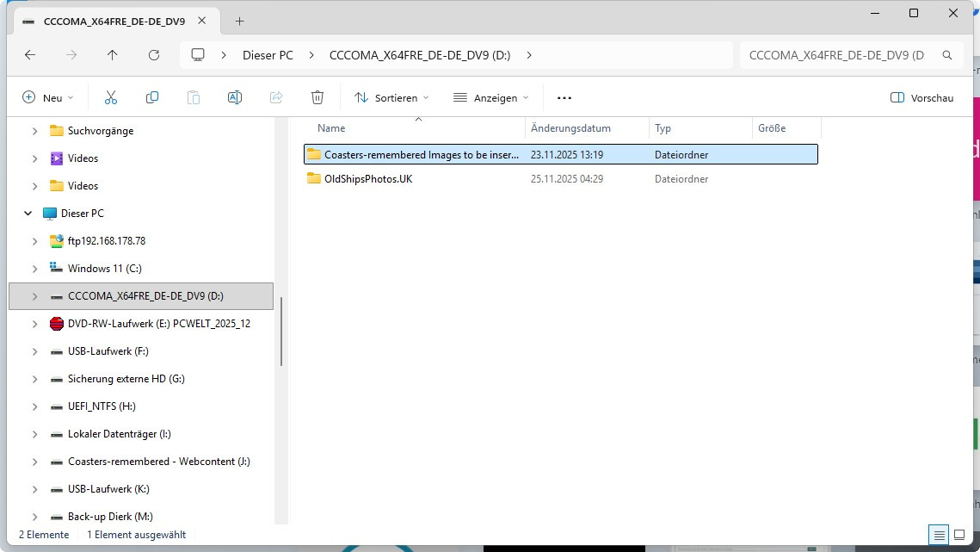Add a new tab with plus button
Screen dimensions: 980x552
pyautogui.click(x=239, y=22)
